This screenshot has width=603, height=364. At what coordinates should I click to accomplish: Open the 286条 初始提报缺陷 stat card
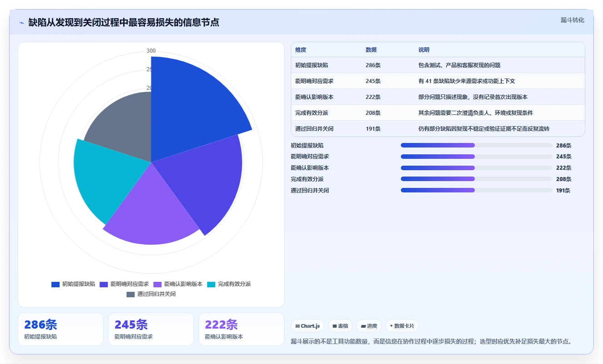[x=60, y=329]
